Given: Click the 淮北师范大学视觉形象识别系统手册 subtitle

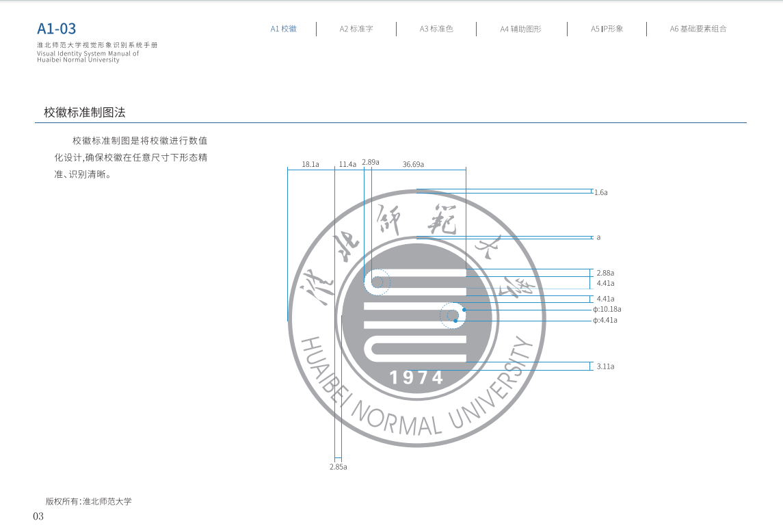Looking at the screenshot, I should (97, 45).
